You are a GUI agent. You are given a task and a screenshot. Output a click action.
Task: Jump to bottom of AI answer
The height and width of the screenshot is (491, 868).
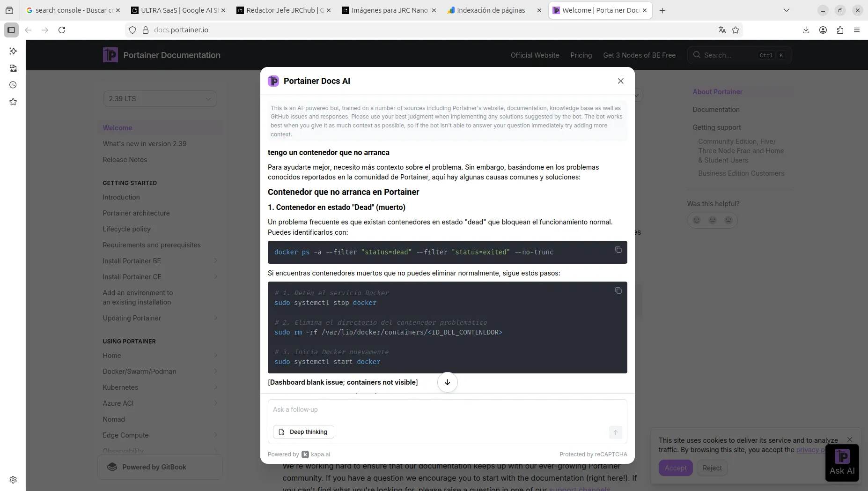point(448,382)
